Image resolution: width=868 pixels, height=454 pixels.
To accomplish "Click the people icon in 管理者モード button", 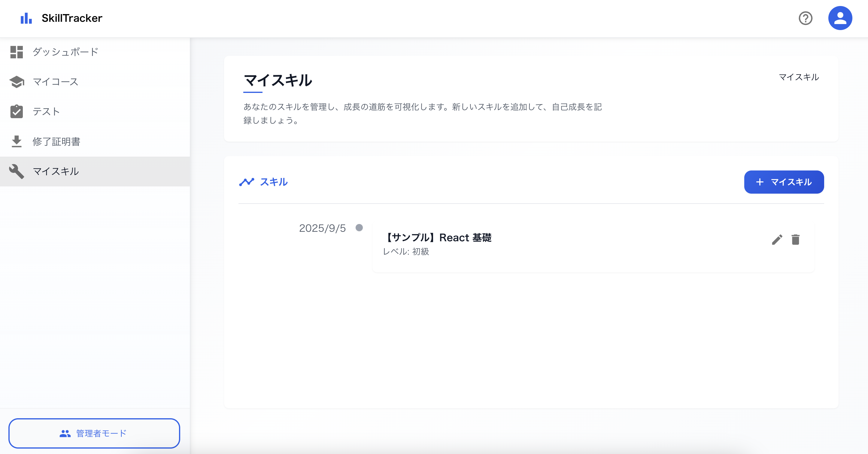I will (65, 434).
